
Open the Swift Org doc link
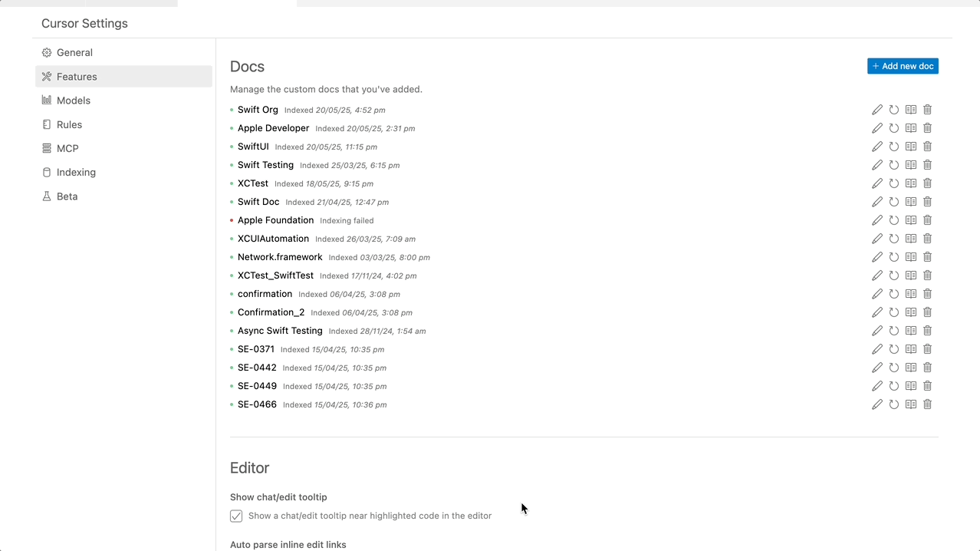point(258,110)
